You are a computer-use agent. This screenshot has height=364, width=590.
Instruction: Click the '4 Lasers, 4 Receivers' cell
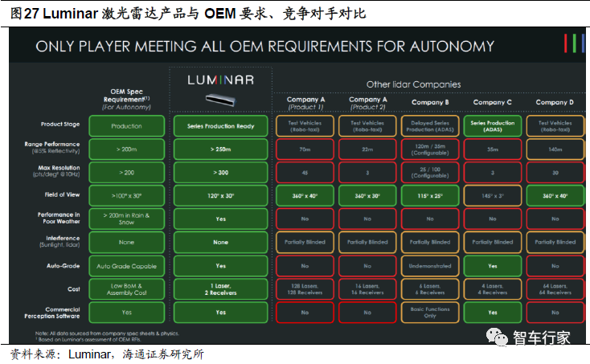pos(493,289)
